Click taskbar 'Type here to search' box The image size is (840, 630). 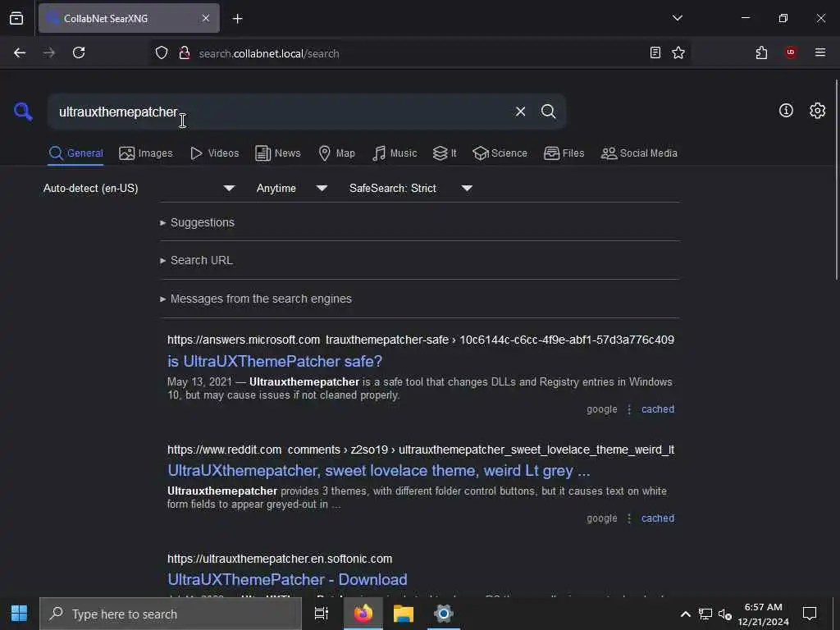tap(171, 614)
